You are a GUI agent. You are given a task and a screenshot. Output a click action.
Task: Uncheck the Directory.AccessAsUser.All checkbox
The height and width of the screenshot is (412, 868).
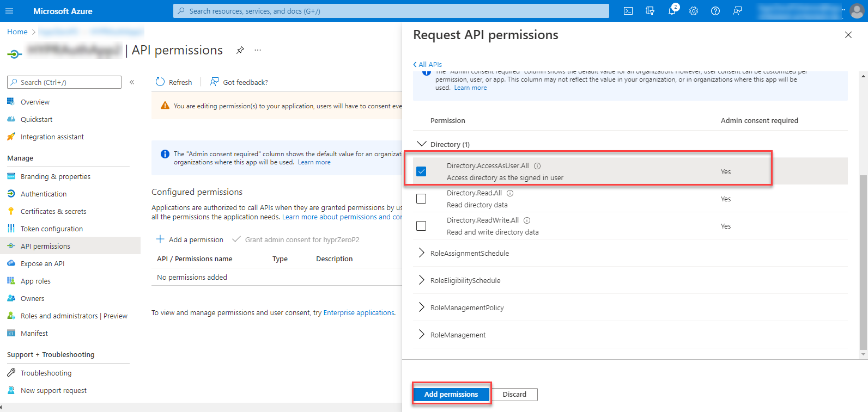(x=421, y=171)
